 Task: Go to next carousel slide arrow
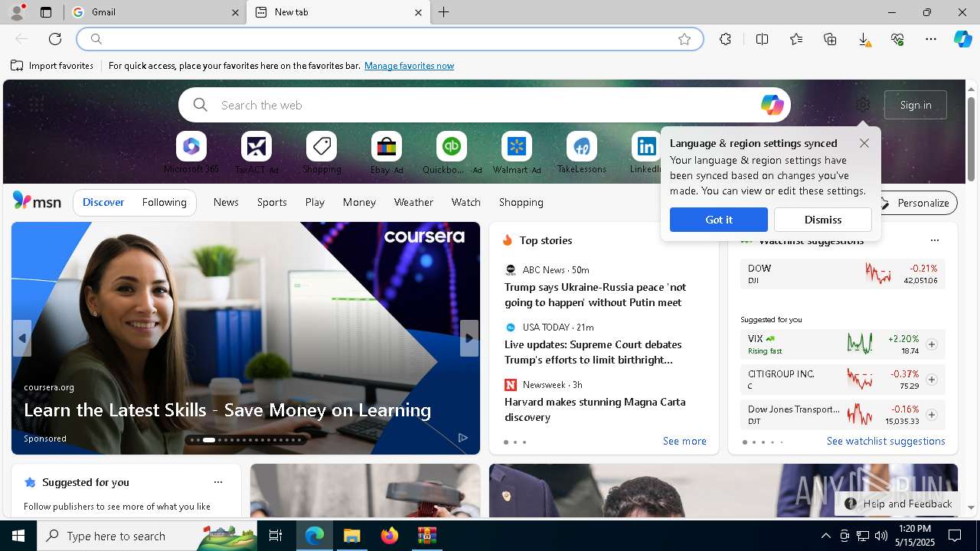(469, 338)
